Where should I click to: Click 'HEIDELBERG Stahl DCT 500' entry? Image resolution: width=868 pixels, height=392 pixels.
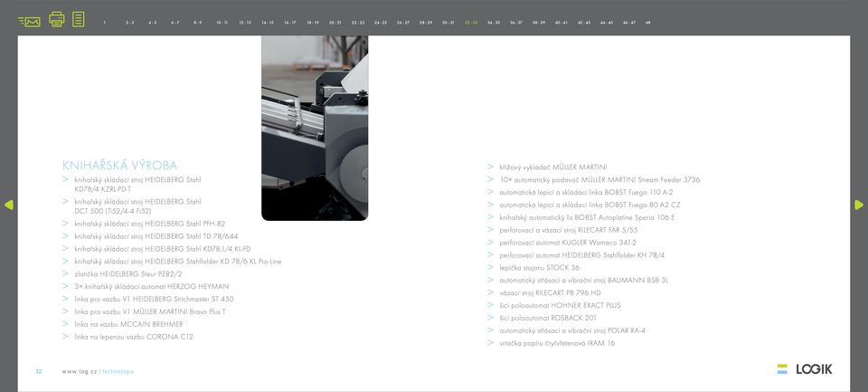point(137,206)
